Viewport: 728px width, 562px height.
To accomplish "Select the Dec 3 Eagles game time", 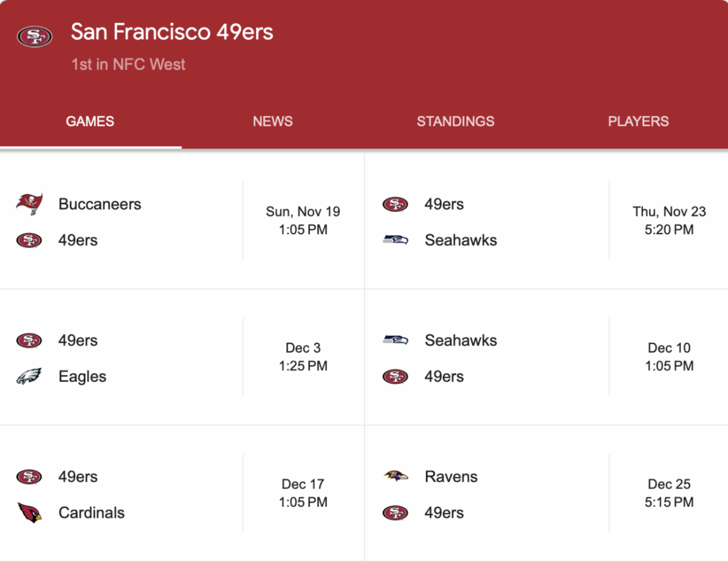I will tap(303, 357).
